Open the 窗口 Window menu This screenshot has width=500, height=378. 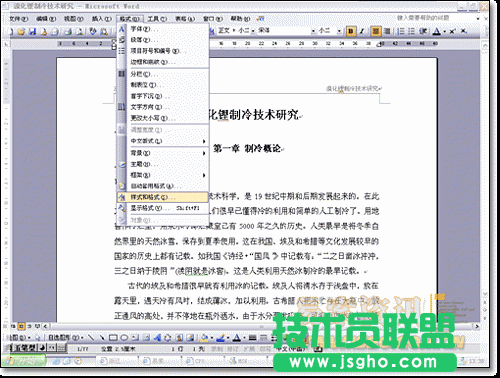(x=213, y=19)
